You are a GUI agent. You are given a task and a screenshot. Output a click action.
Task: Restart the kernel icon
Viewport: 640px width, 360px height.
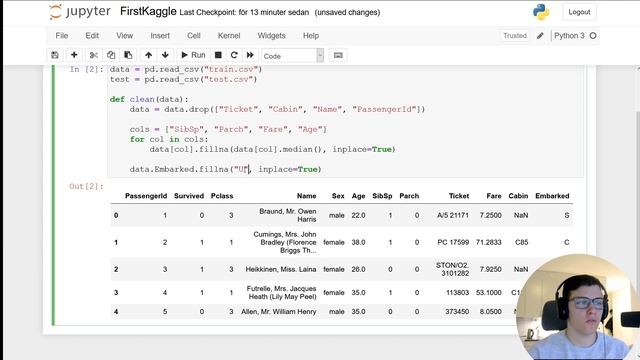(x=234, y=55)
